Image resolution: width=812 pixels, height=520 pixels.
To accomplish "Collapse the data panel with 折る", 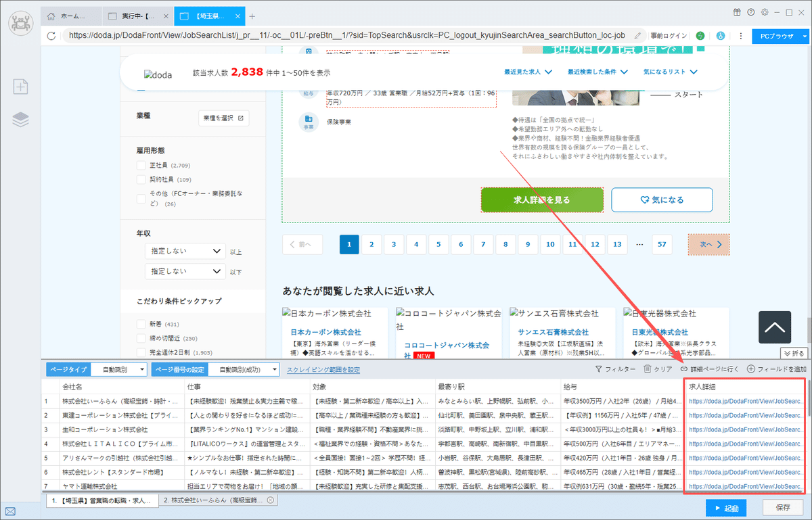I will pos(794,353).
